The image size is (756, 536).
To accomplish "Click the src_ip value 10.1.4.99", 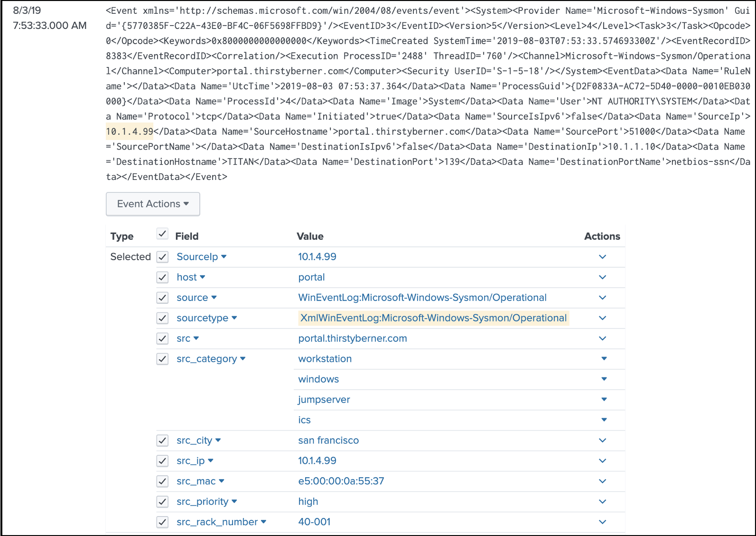I will tap(317, 461).
